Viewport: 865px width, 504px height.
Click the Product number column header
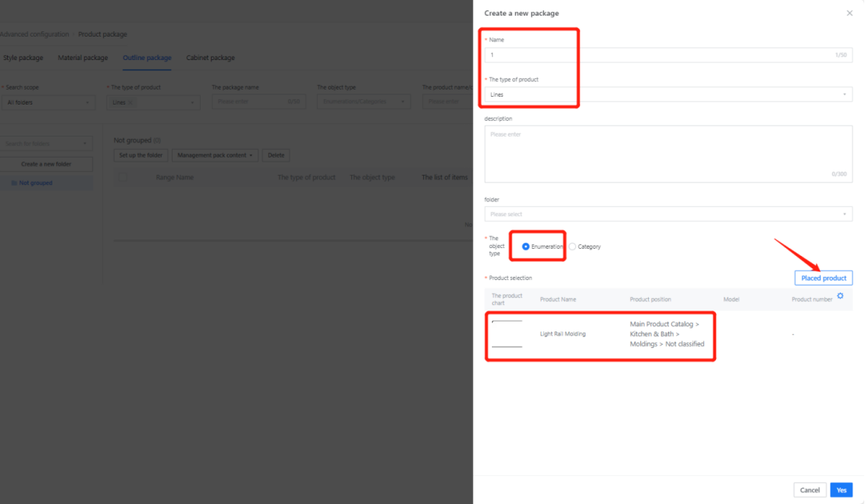coord(811,300)
